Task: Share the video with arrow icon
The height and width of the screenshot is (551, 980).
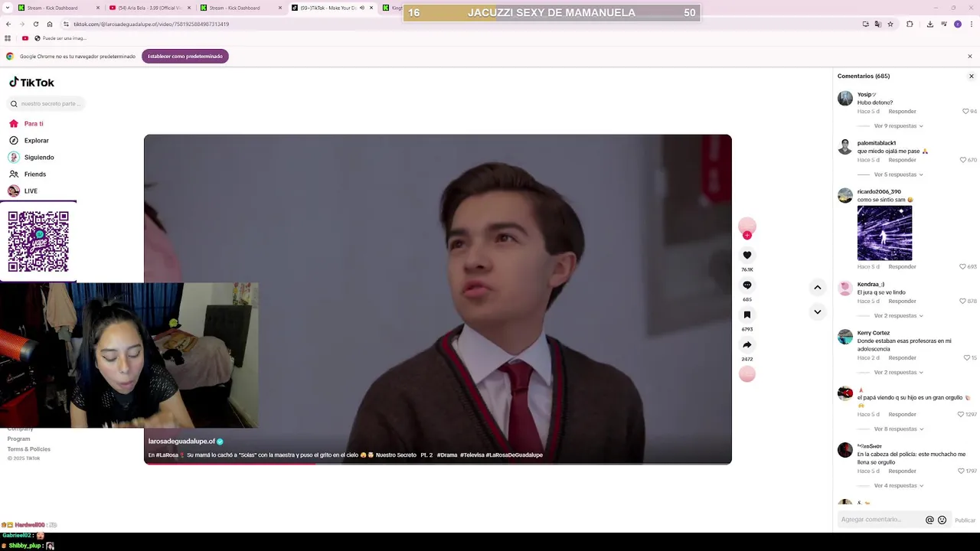Action: click(x=747, y=344)
